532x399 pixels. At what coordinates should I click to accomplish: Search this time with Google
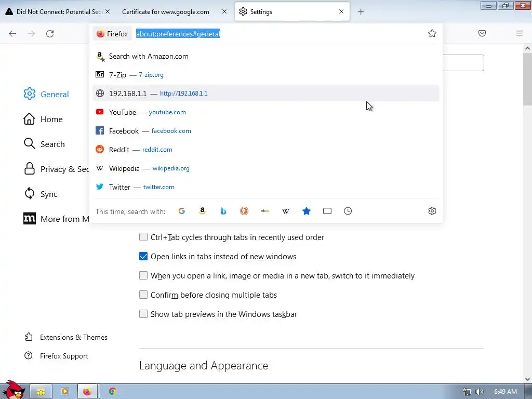(182, 211)
